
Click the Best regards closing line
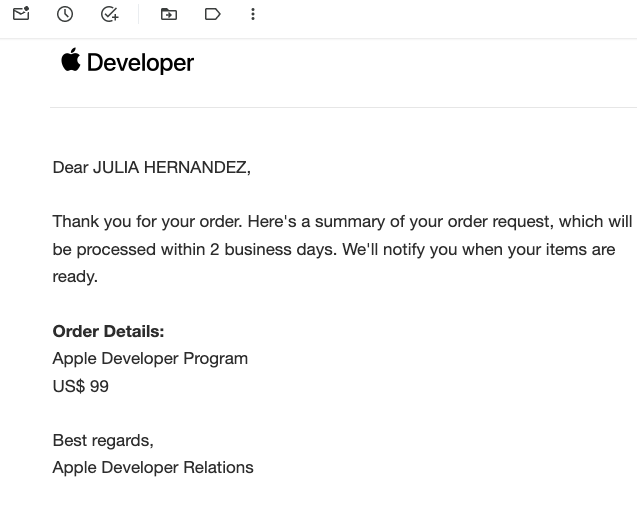click(103, 440)
